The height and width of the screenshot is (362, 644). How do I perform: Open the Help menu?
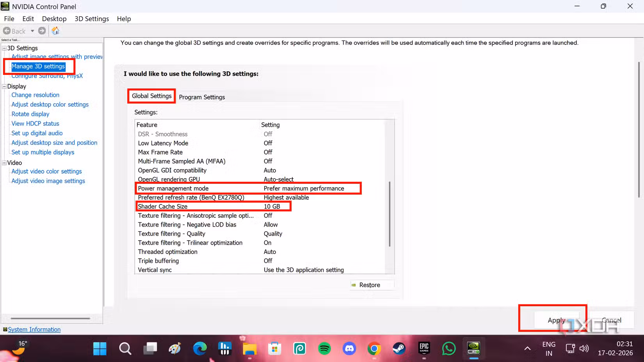tap(124, 19)
